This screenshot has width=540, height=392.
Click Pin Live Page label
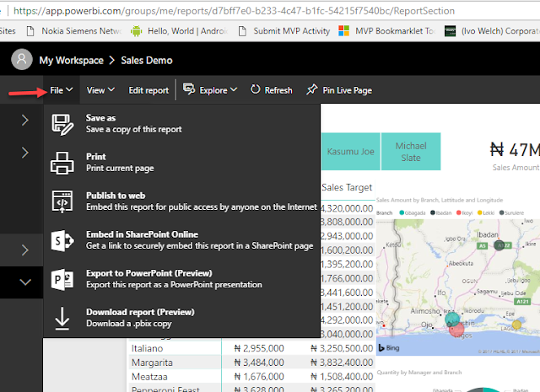[x=347, y=90]
